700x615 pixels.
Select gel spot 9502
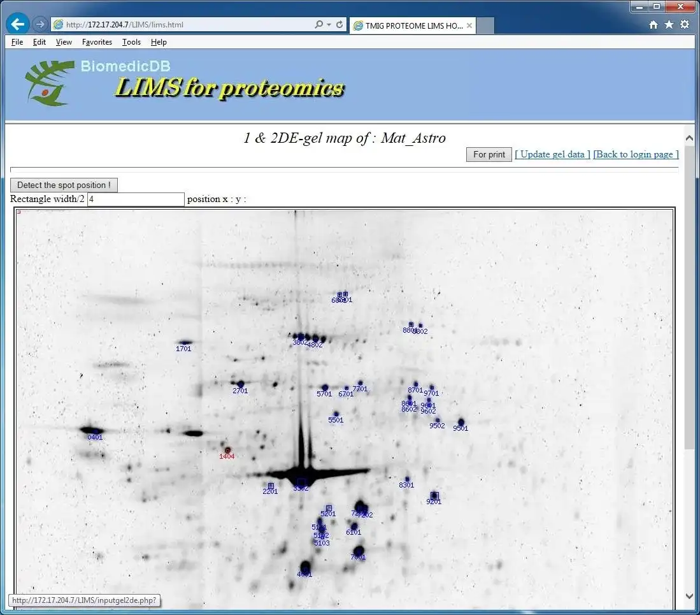click(x=438, y=420)
